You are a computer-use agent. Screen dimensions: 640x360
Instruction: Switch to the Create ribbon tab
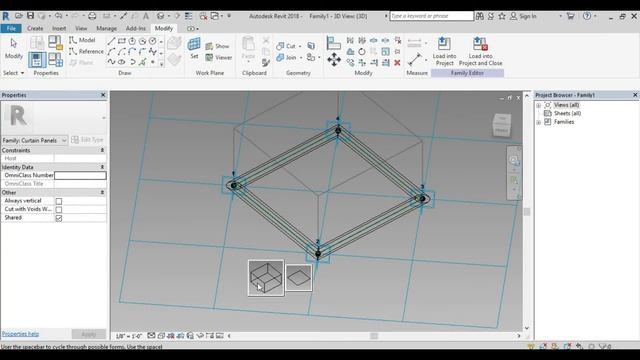tap(35, 29)
